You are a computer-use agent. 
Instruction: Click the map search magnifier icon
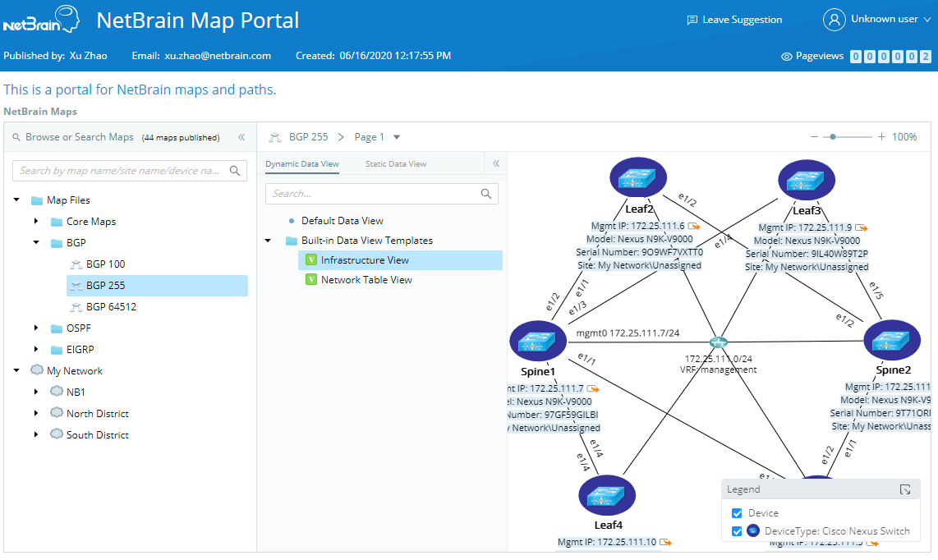click(235, 171)
